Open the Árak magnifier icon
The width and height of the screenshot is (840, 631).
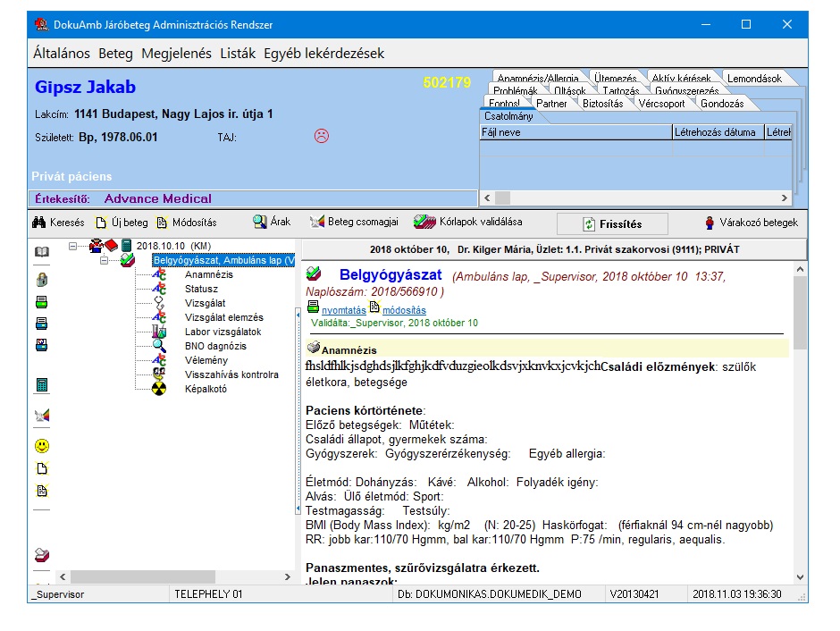(x=260, y=222)
